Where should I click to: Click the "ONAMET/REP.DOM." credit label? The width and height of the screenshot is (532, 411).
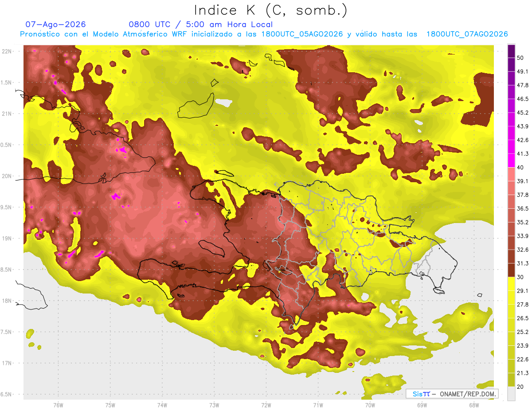469,394
